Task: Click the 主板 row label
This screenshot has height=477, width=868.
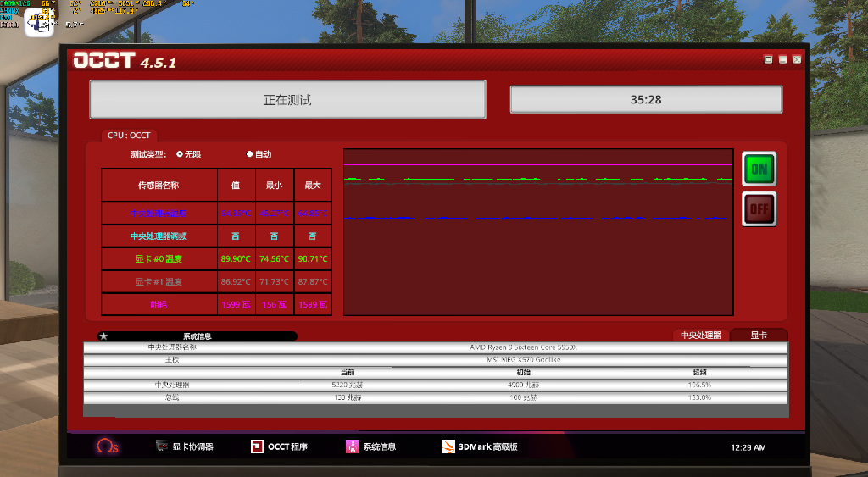Action: [172, 360]
